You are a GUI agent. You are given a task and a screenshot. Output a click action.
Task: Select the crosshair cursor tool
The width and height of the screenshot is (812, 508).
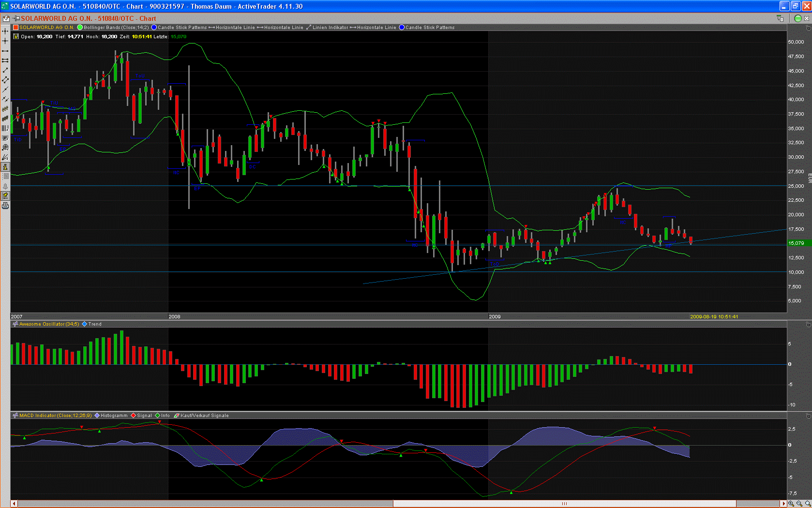pos(5,41)
